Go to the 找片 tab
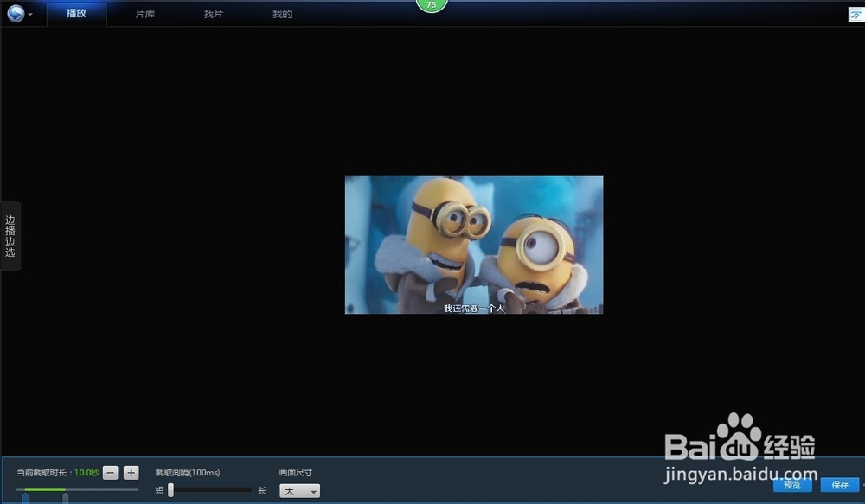 [214, 14]
